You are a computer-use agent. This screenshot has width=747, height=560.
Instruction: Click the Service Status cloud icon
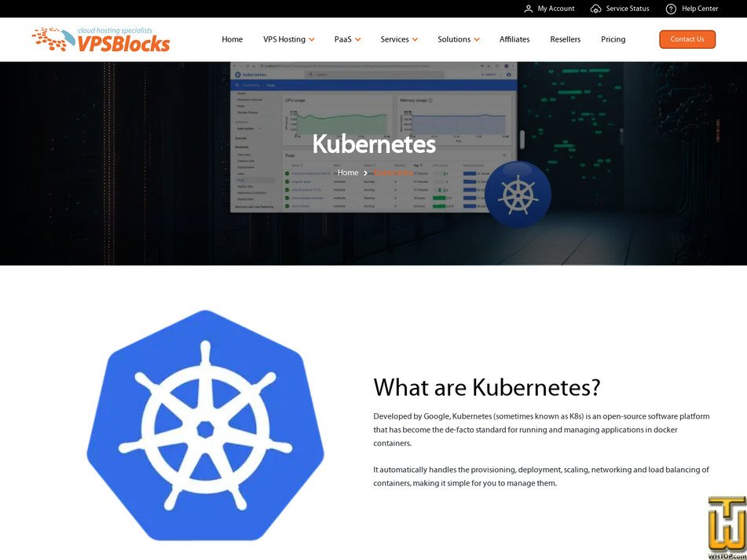coord(595,9)
